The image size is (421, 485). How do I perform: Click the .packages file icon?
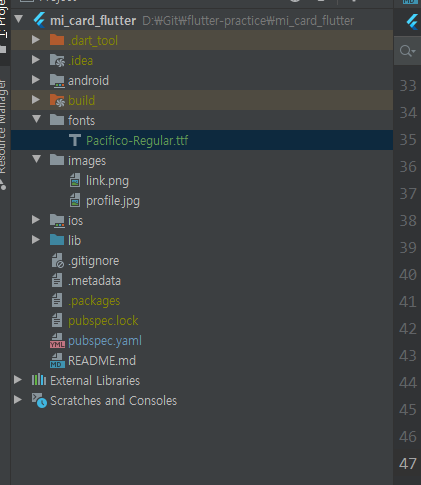pos(57,300)
